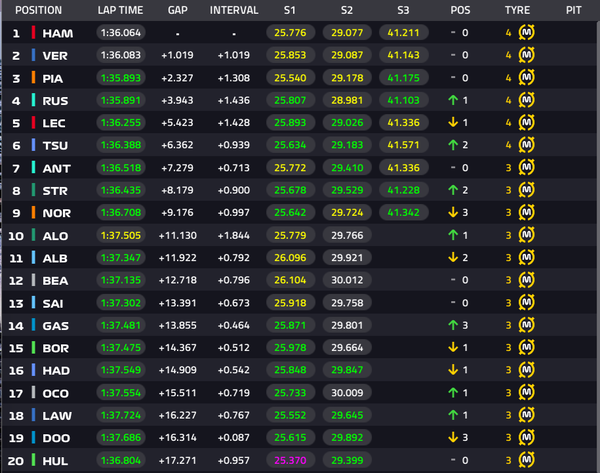Click LEC's yellow position-lost arrow
The height and width of the screenshot is (473, 600).
coord(453,122)
